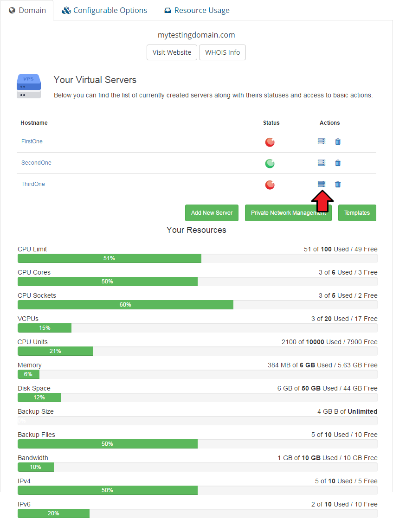
Task: Click the Status column header
Action: [271, 123]
